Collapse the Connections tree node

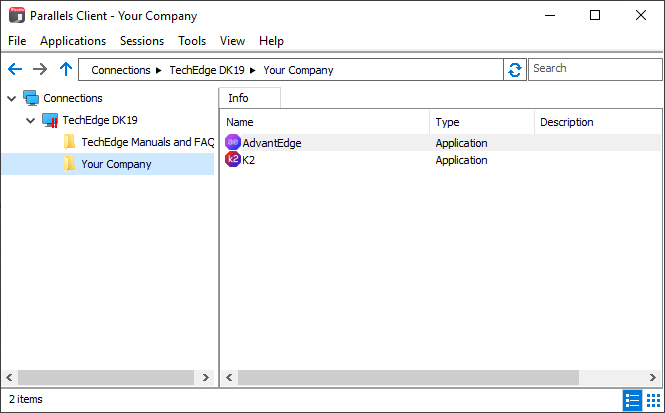click(11, 98)
